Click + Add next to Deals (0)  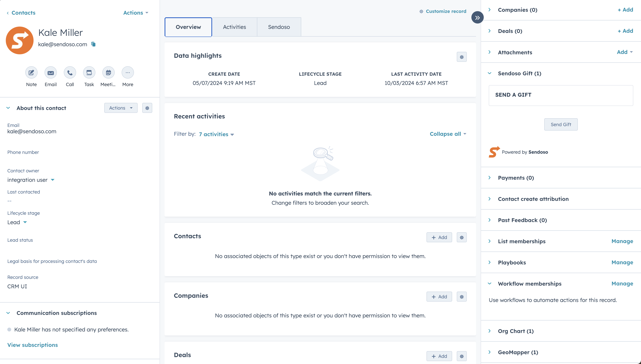tap(625, 31)
